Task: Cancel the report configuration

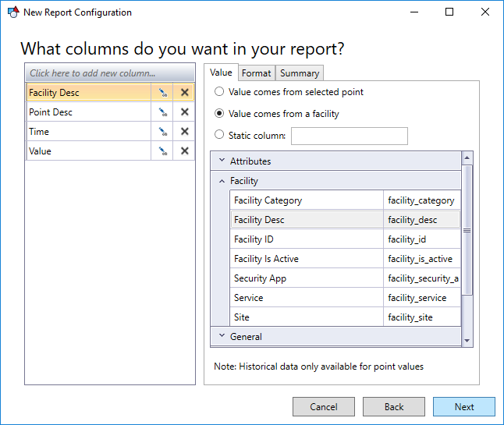Action: click(x=324, y=407)
